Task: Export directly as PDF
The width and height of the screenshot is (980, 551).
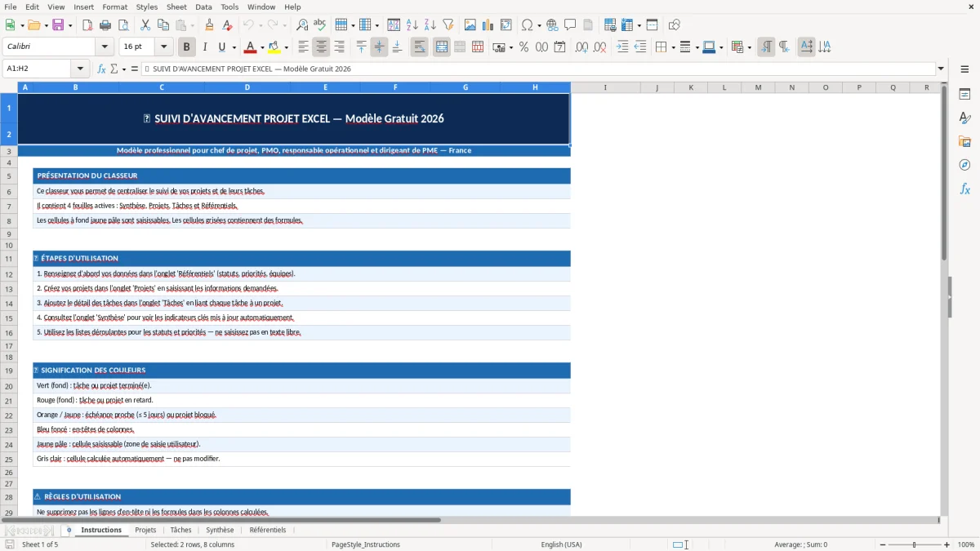Action: (87, 25)
